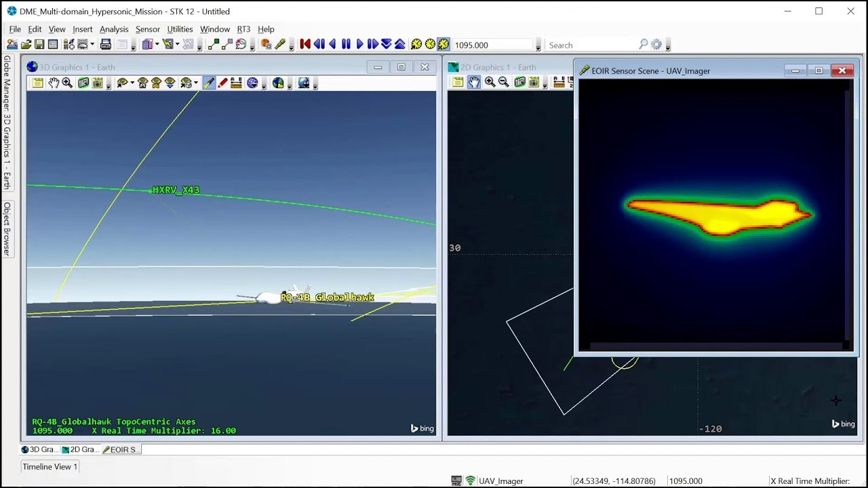Open the Analysis menu

[x=114, y=29]
